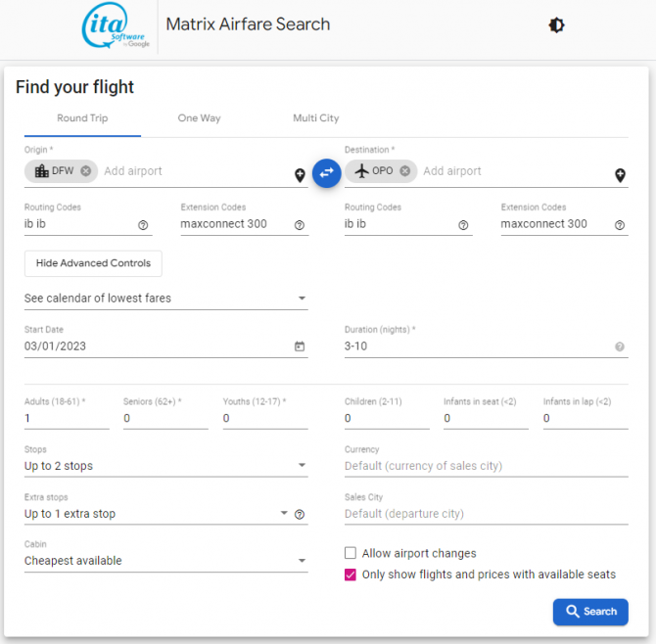Switch to the Multi City tab
The image size is (656, 644).
[x=316, y=118]
